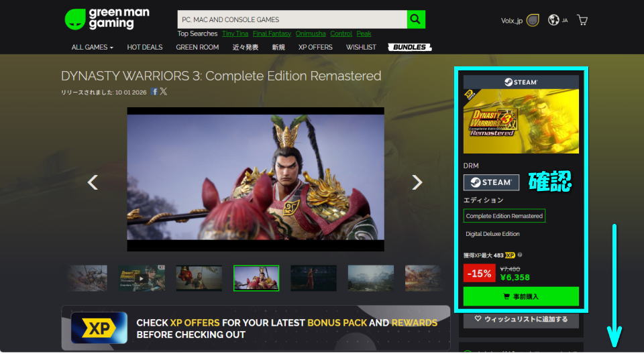
Task: Open the GREEN ROOM menu item
Action: pyautogui.click(x=197, y=47)
